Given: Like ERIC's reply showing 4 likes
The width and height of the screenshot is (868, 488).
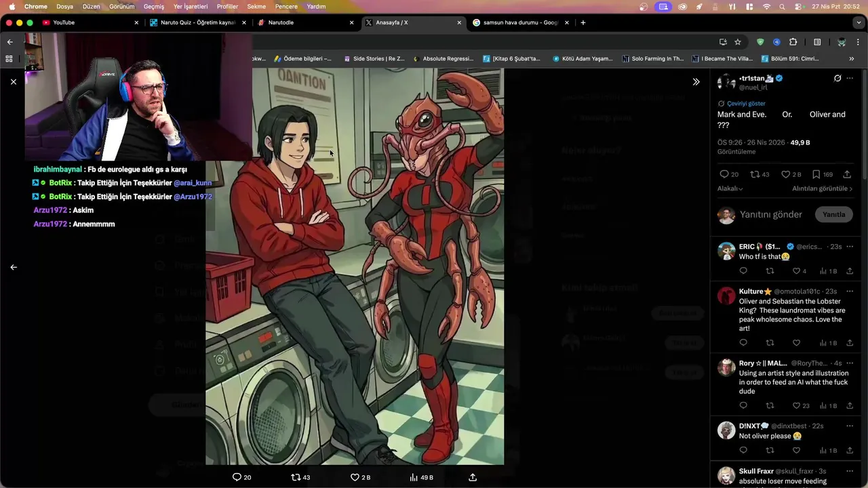Looking at the screenshot, I should coord(800,271).
